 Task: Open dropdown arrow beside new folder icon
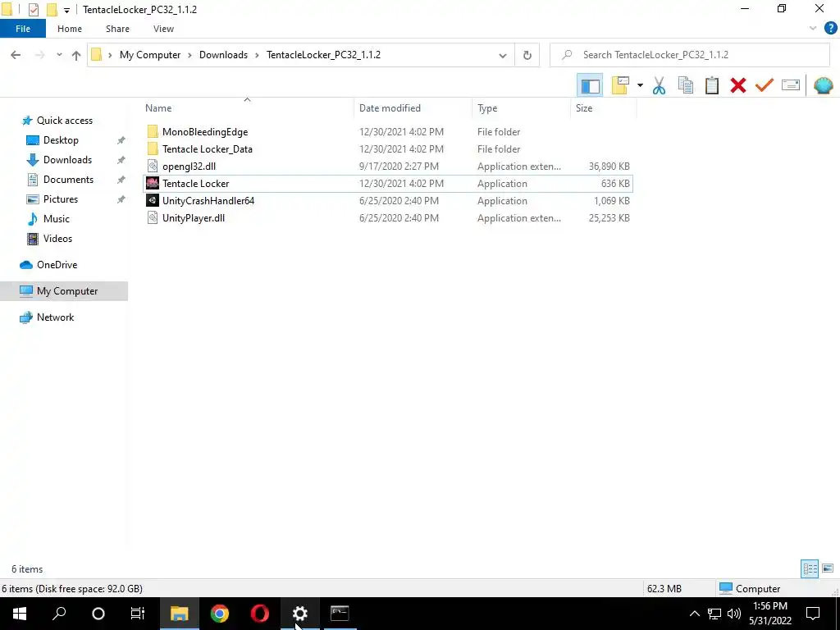point(640,85)
